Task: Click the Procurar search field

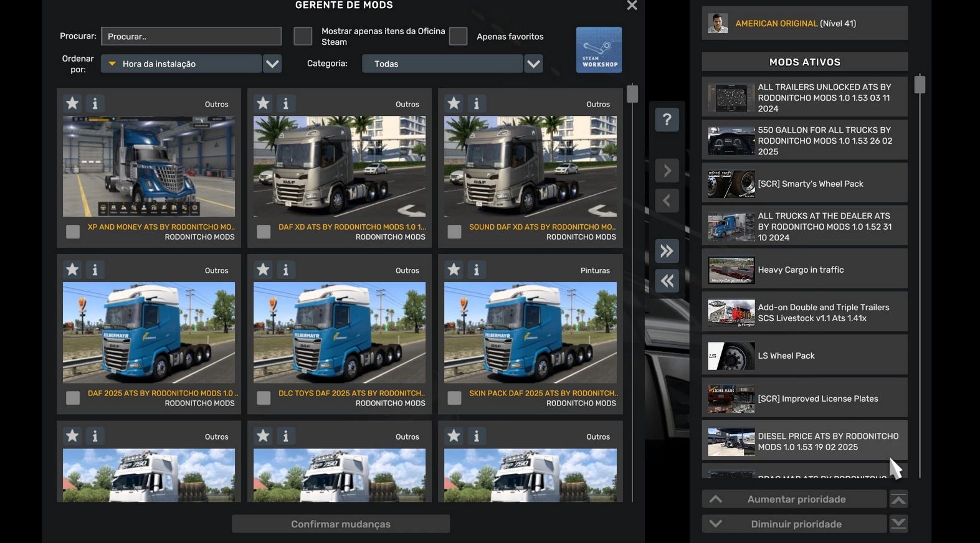Action: click(x=191, y=36)
